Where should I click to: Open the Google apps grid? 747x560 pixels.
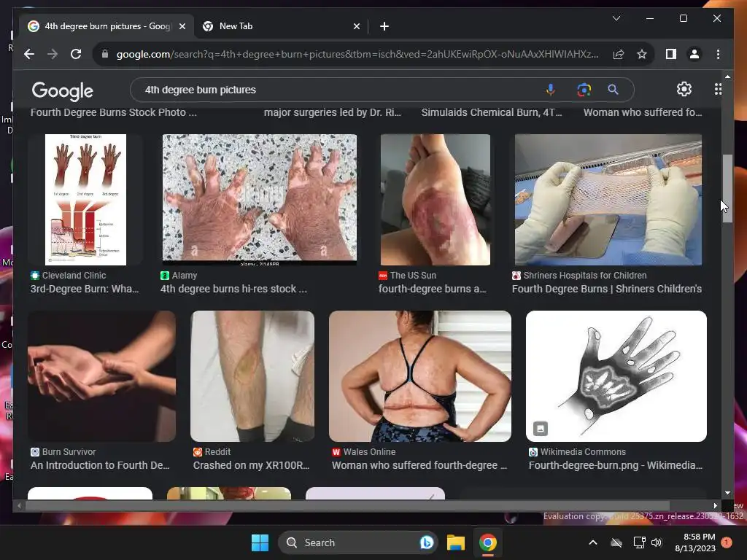tap(718, 89)
